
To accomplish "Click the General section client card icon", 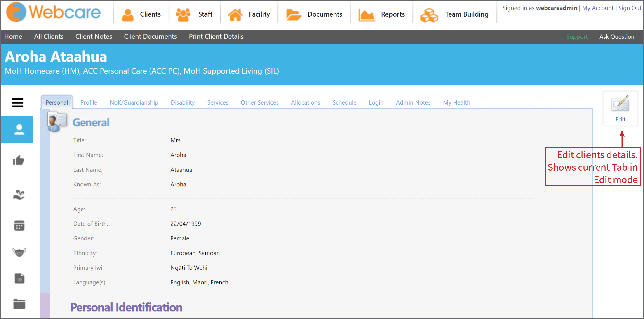I will click(57, 122).
